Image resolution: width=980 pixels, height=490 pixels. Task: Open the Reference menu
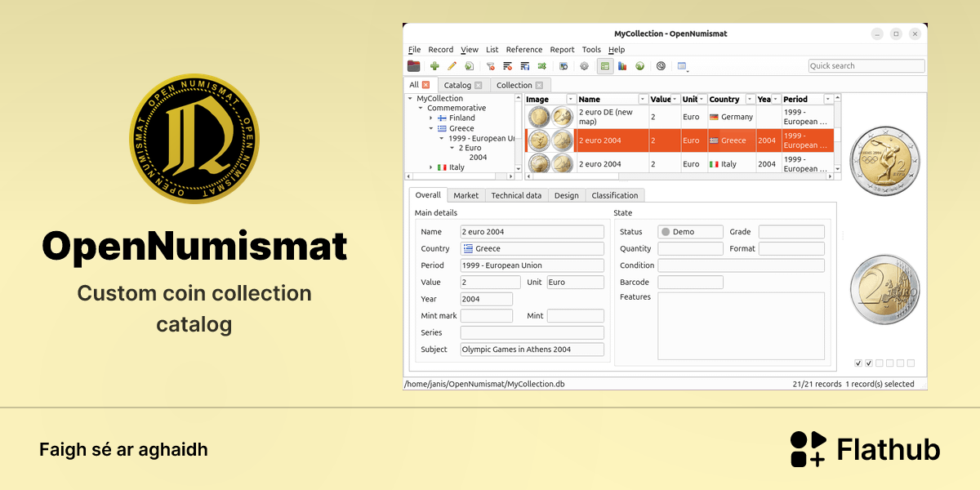click(524, 50)
